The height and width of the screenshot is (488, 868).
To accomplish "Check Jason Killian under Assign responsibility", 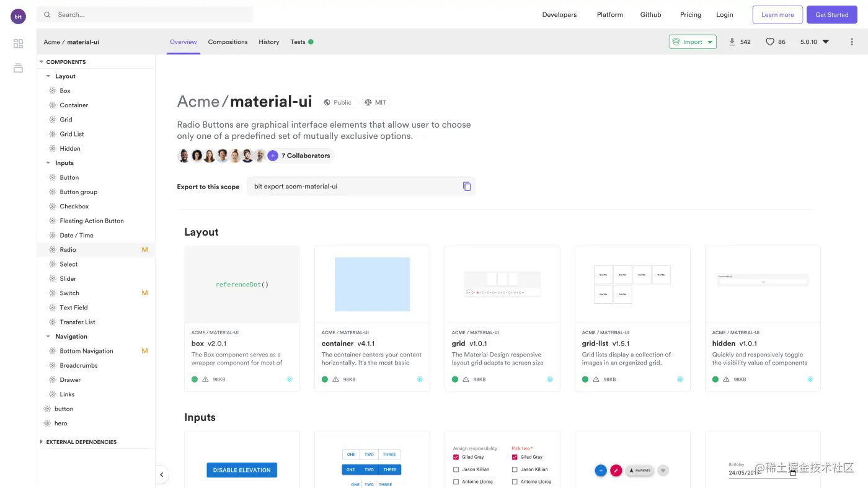I will click(x=456, y=469).
